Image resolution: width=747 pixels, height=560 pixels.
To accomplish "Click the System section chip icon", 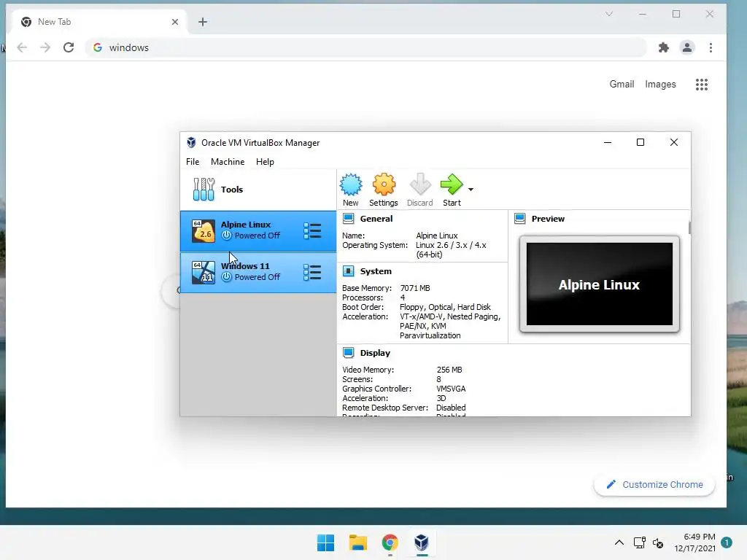I will click(348, 271).
